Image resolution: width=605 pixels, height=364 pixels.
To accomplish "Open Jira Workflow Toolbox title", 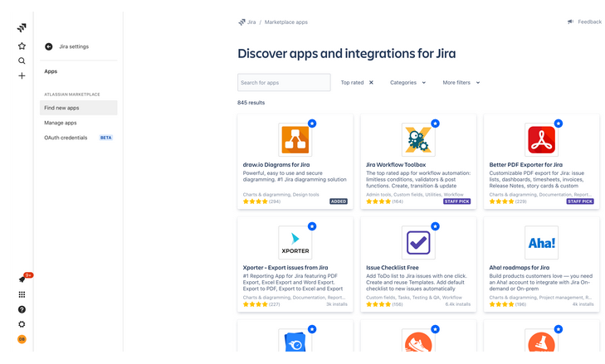I will click(x=396, y=165).
